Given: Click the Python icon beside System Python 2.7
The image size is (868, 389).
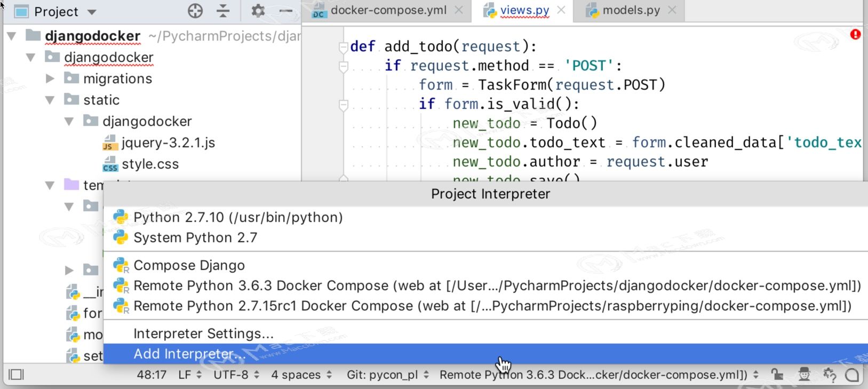Looking at the screenshot, I should point(121,237).
